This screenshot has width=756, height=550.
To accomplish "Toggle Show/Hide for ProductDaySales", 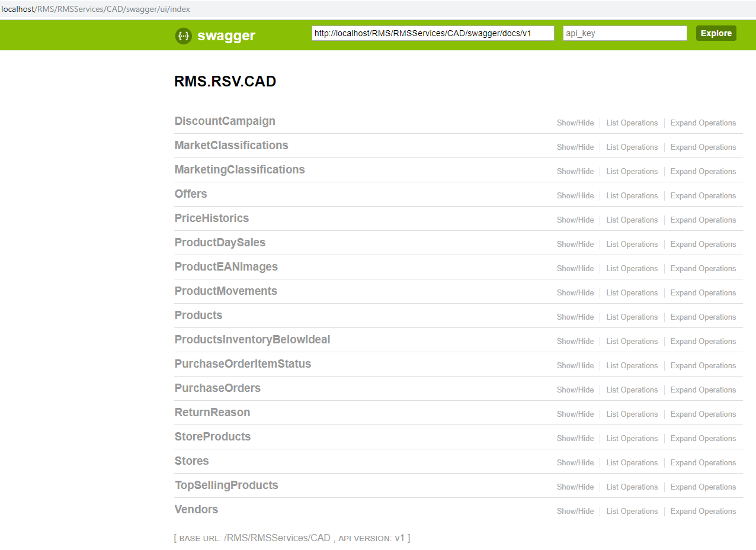I will click(x=575, y=245).
